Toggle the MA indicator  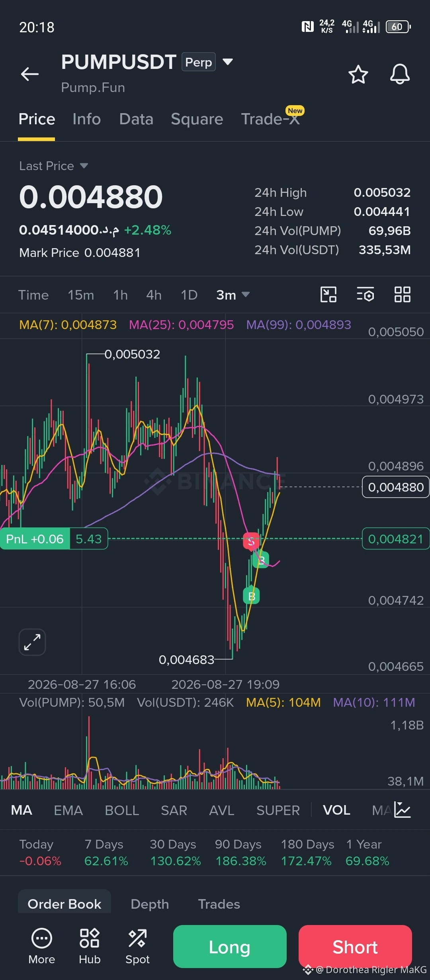pos(21,810)
